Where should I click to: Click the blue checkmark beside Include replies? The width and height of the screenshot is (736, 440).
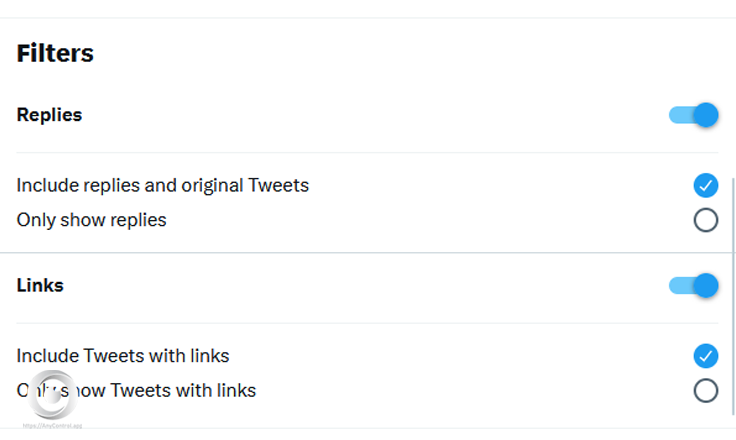click(x=705, y=185)
